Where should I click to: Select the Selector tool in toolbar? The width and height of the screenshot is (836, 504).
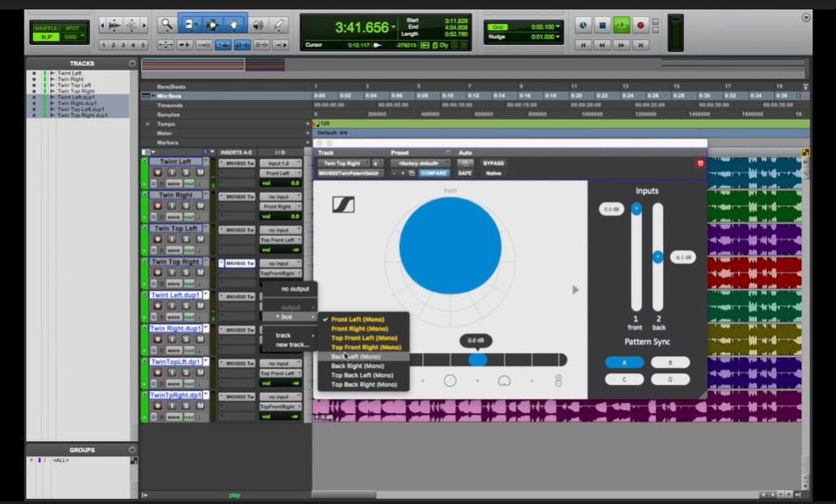coord(213,25)
